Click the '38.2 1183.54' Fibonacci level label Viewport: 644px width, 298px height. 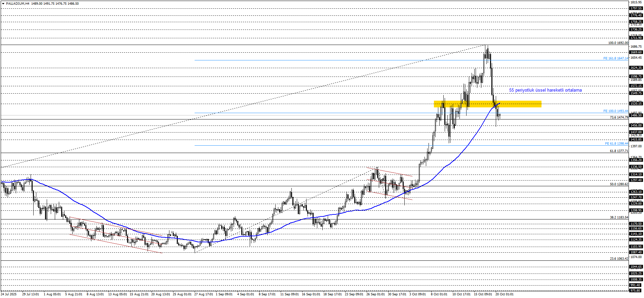coord(619,217)
